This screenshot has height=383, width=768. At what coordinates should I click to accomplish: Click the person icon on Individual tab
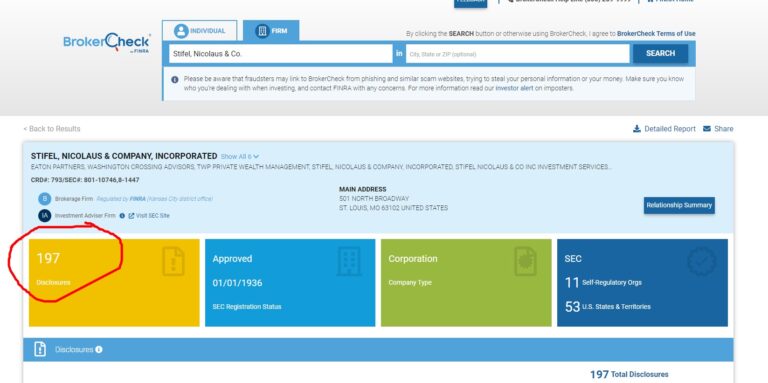click(181, 31)
